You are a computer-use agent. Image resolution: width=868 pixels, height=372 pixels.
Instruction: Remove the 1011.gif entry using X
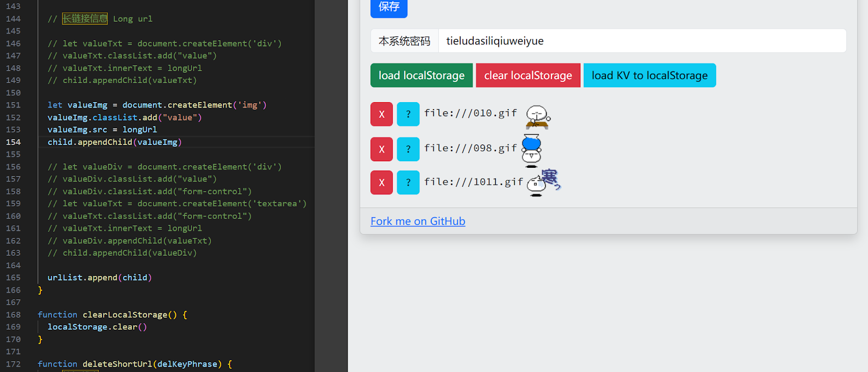click(381, 182)
